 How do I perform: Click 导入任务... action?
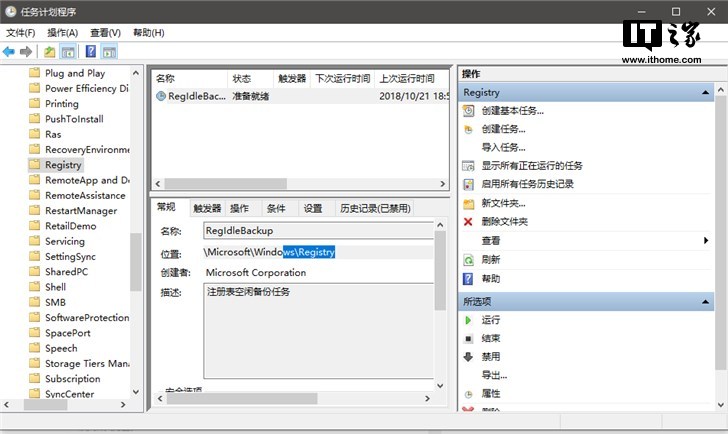[x=503, y=148]
